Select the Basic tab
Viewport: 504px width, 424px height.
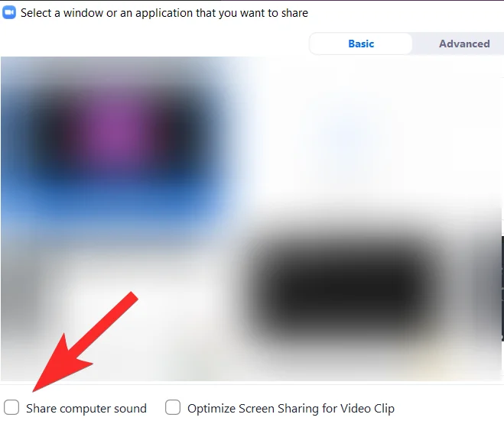coord(361,44)
